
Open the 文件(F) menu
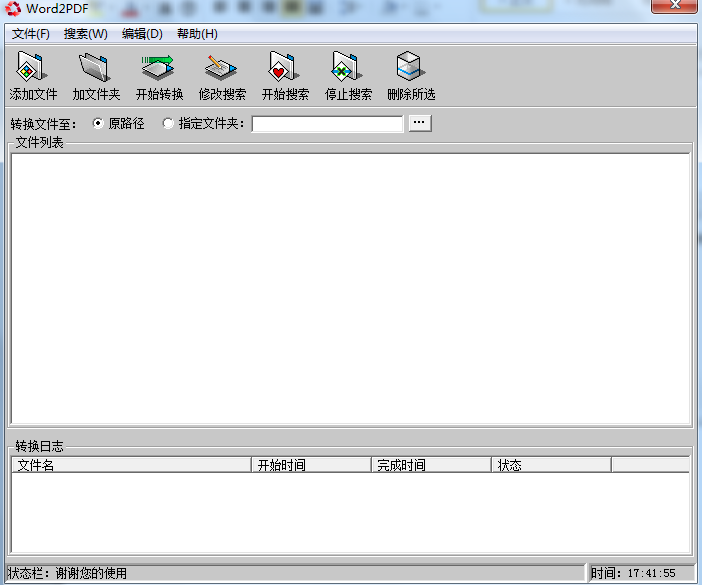coord(30,34)
